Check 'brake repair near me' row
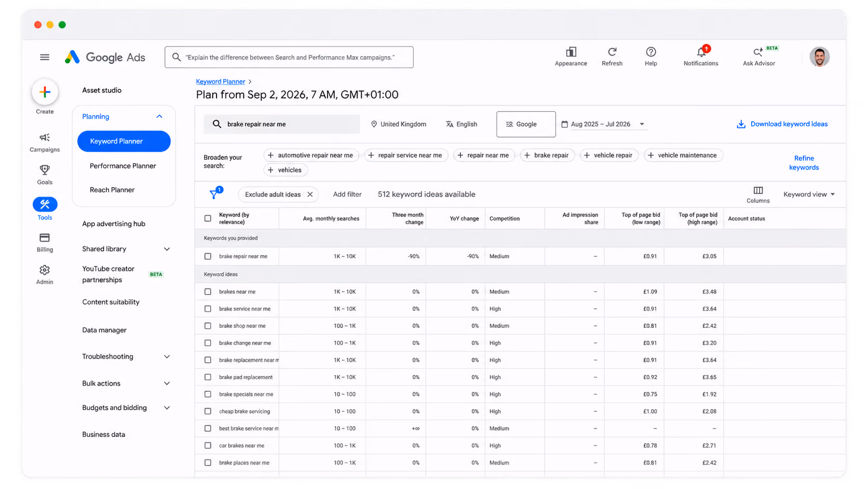Image resolution: width=868 pixels, height=489 pixels. (x=208, y=256)
